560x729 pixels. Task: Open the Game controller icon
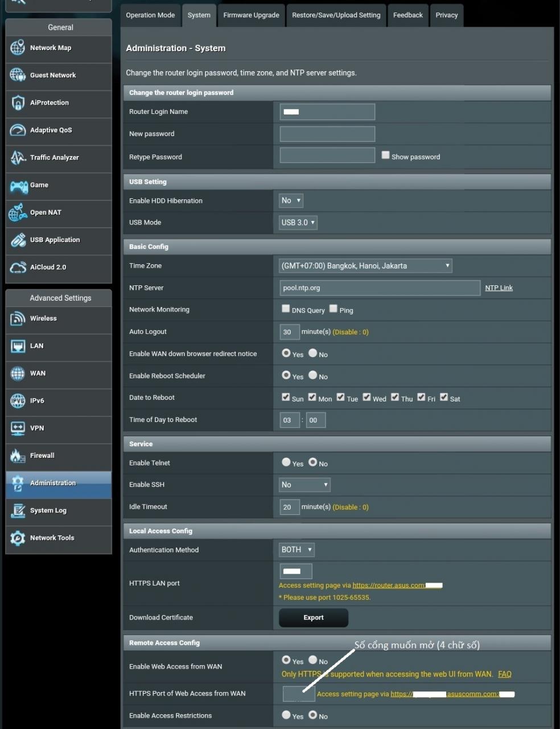(18, 186)
